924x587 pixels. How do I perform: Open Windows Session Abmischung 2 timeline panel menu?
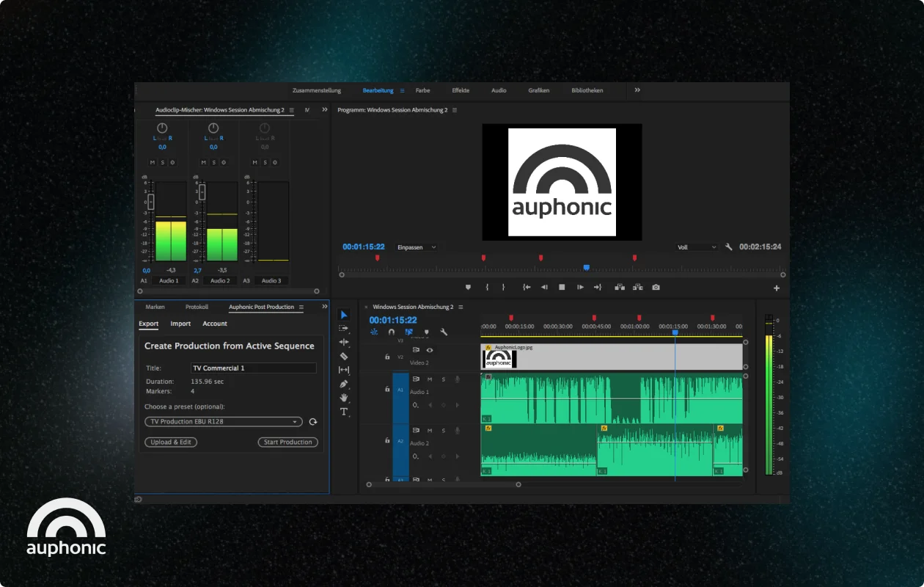pyautogui.click(x=461, y=307)
